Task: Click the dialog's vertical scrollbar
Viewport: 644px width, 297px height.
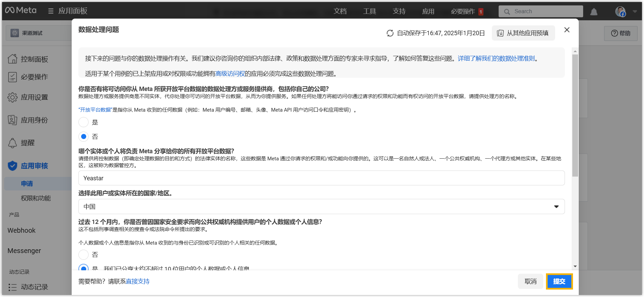Action: pos(575,115)
